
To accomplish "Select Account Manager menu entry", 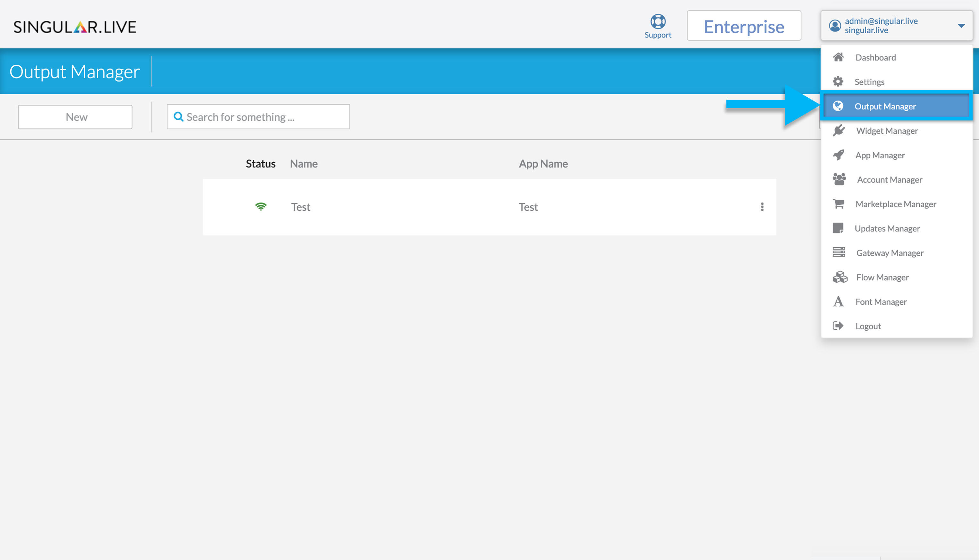I will pos(897,180).
